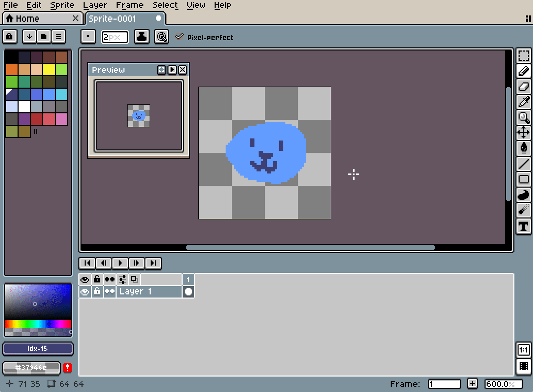Image resolution: width=533 pixels, height=392 pixels.
Task: Toggle lock on Layer 1
Action: tap(97, 292)
